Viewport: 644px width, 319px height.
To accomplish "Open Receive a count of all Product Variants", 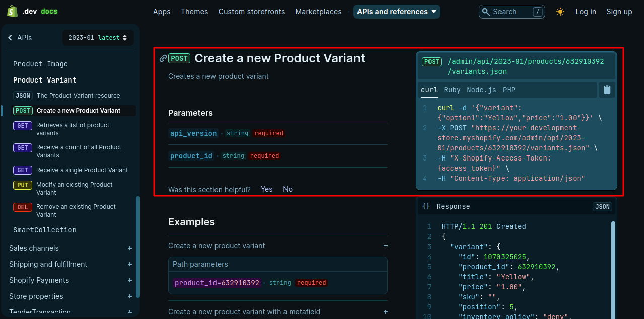I will 79,151.
